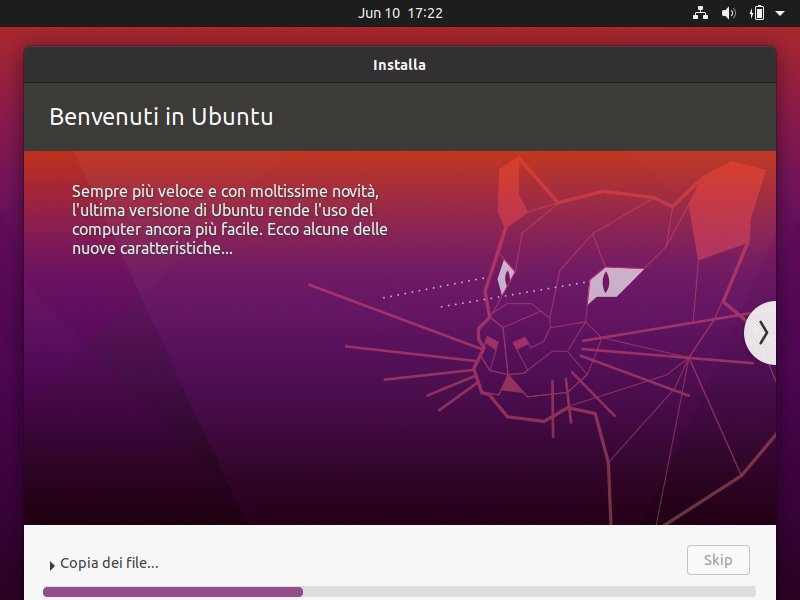Click desktop wallpaper left of installer window
The height and width of the screenshot is (600, 800).
(11, 300)
